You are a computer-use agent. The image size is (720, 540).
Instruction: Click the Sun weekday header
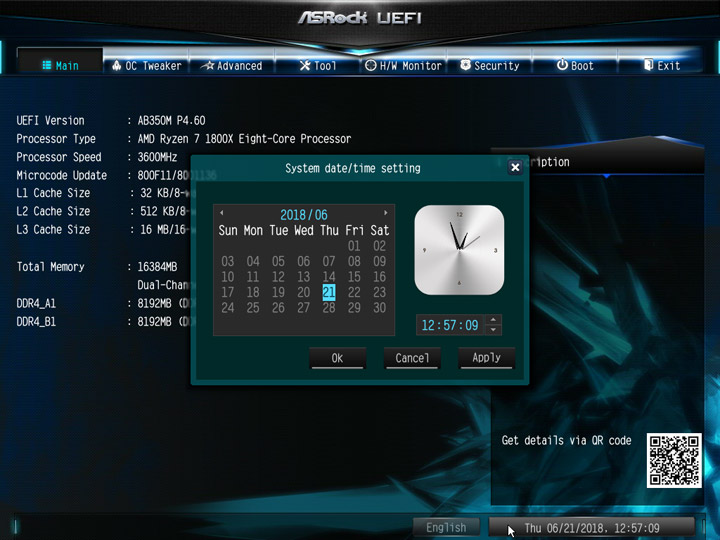pyautogui.click(x=228, y=230)
